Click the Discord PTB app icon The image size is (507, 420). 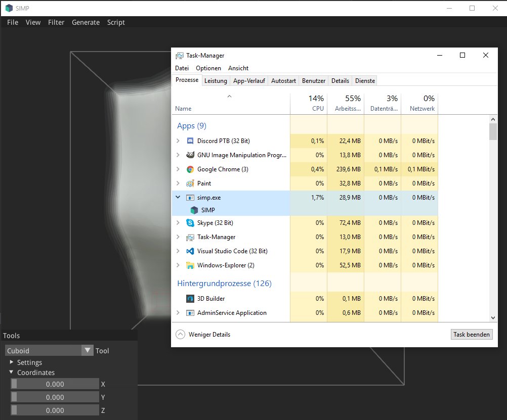pos(190,141)
